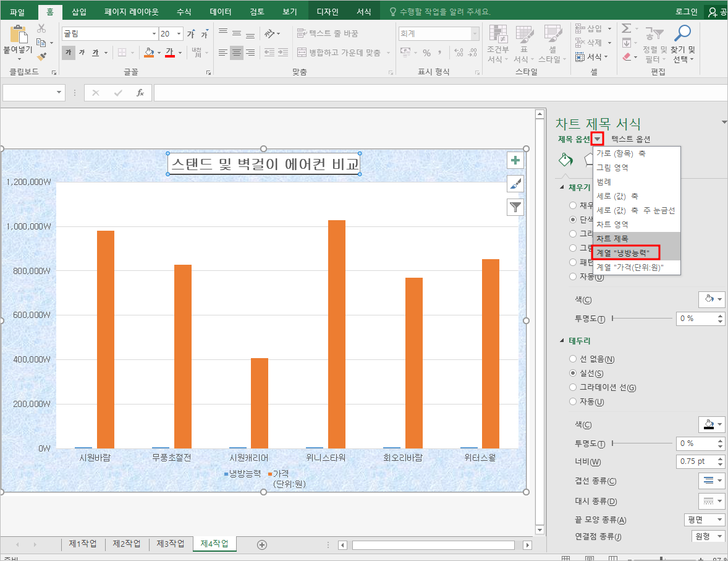Image resolution: width=728 pixels, height=561 pixels.
Task: Toggle italic text formatting
Action: click(x=82, y=53)
